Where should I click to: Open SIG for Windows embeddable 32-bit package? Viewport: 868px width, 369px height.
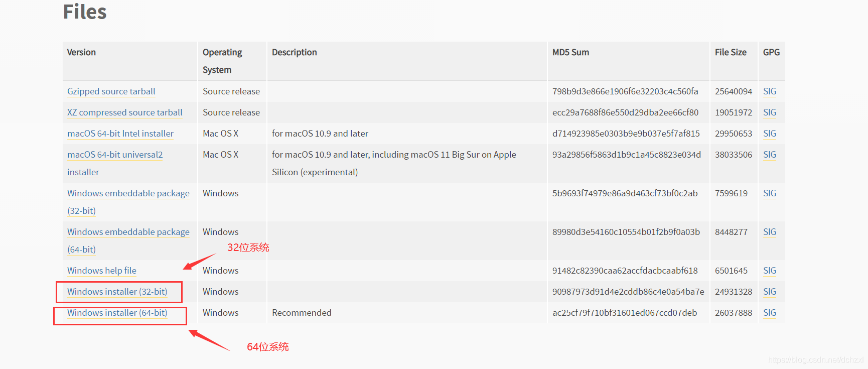pos(769,193)
